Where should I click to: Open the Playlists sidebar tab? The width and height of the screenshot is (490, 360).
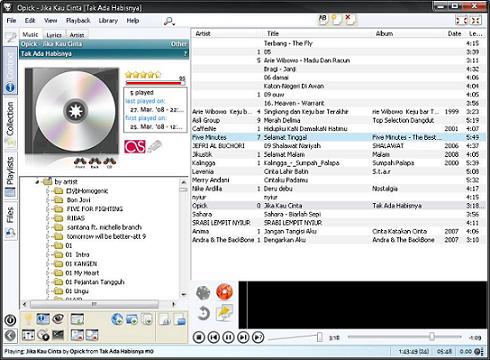coord(10,175)
